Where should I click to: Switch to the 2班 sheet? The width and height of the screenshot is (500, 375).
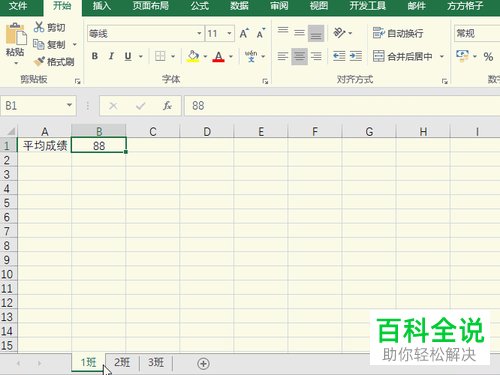click(x=122, y=362)
